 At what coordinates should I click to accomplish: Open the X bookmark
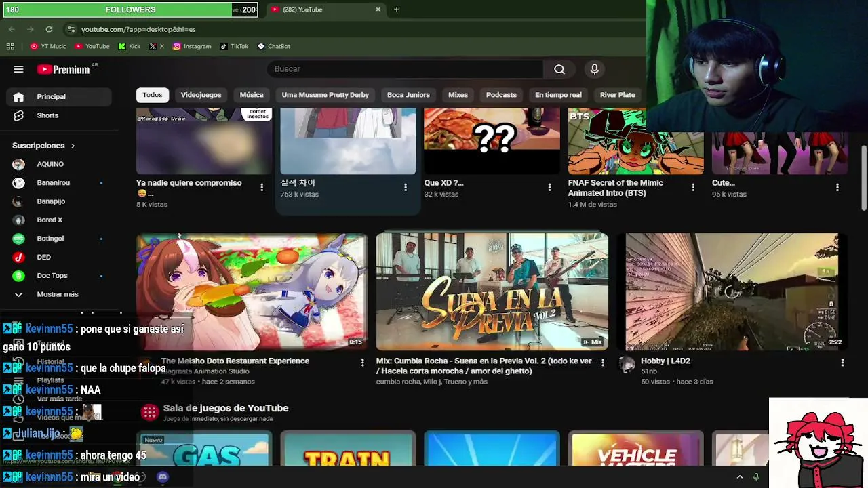[x=157, y=46]
